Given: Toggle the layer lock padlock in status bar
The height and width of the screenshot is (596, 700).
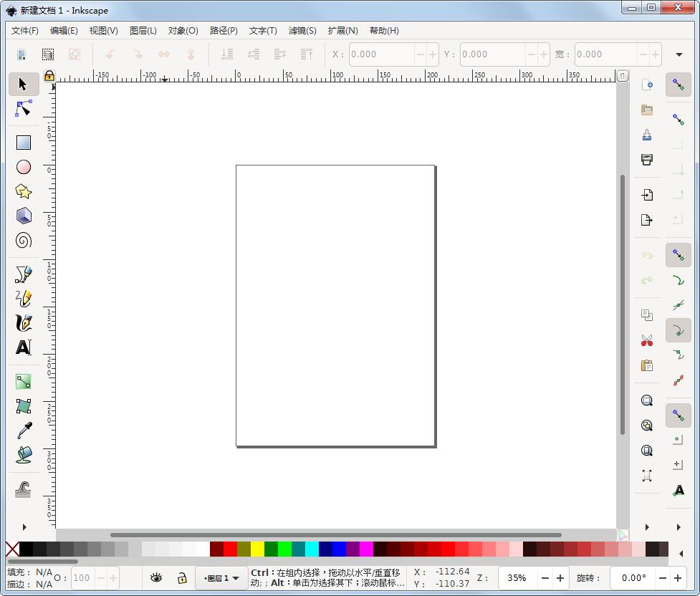Looking at the screenshot, I should pyautogui.click(x=181, y=577).
